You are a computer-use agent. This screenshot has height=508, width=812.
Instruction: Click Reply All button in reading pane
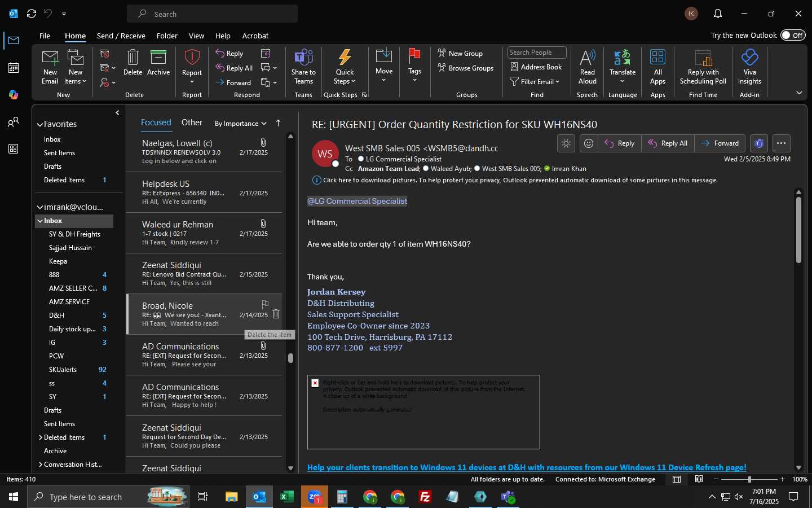[x=668, y=143]
